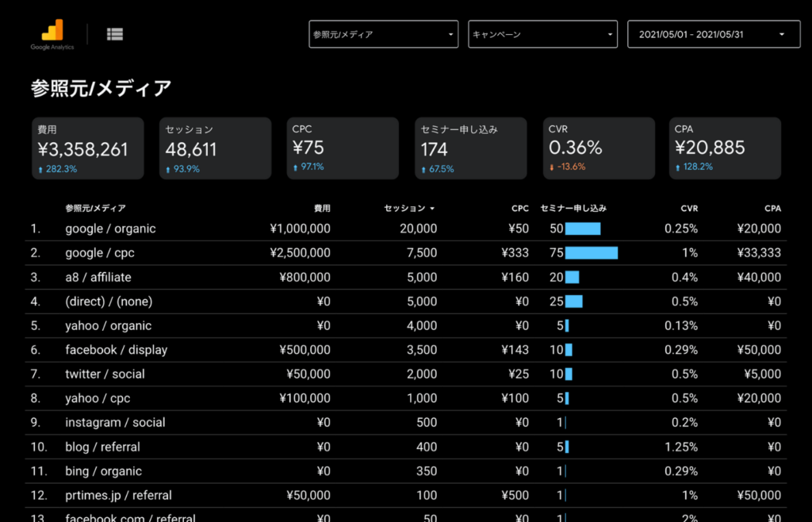Viewport: 812px width, 522px height.
Task: Click the CVR column header
Action: [x=689, y=209]
